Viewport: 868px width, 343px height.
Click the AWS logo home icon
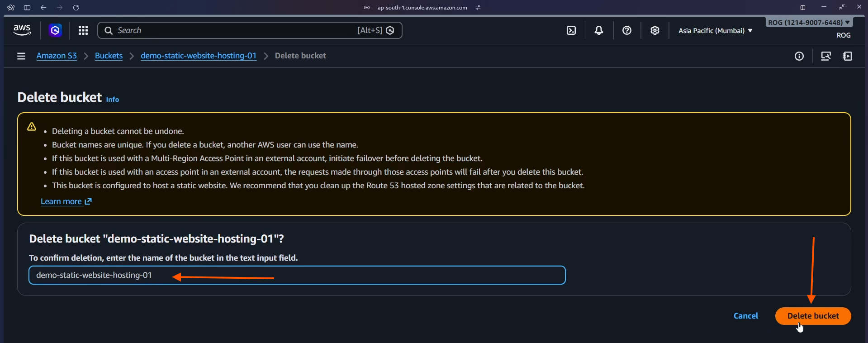22,30
